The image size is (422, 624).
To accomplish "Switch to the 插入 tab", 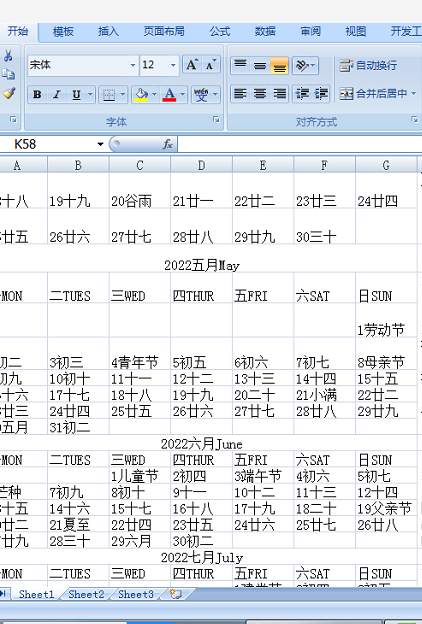I will (108, 31).
